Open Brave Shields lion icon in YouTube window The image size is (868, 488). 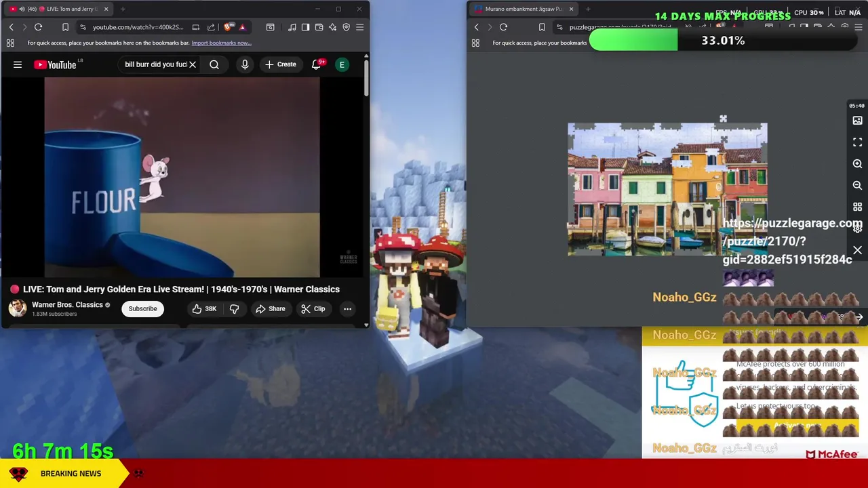[228, 27]
